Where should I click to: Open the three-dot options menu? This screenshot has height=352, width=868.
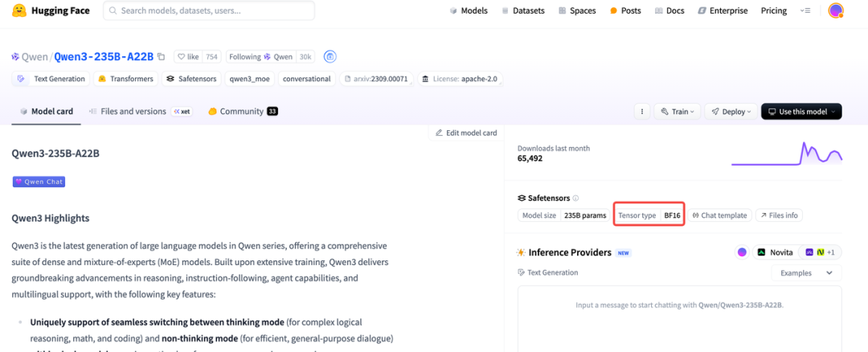point(641,111)
